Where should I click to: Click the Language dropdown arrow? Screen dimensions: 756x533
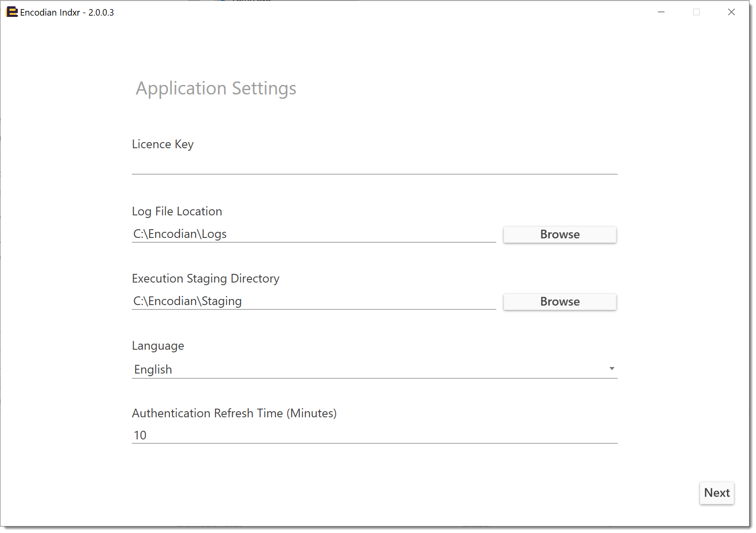tap(612, 369)
